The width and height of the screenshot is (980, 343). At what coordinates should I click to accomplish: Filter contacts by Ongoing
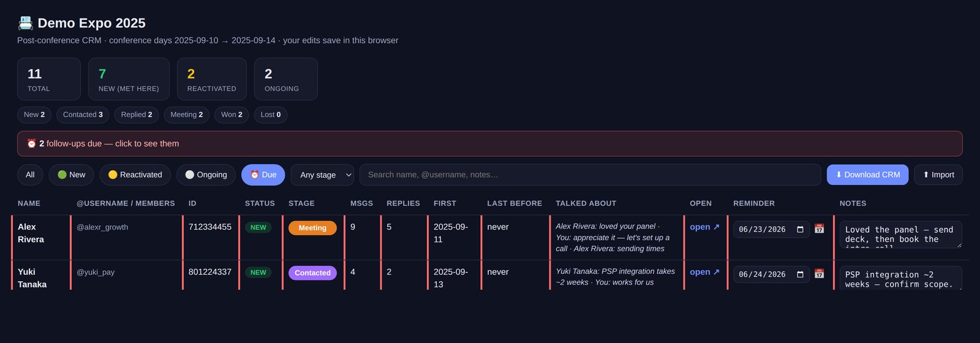tap(206, 175)
